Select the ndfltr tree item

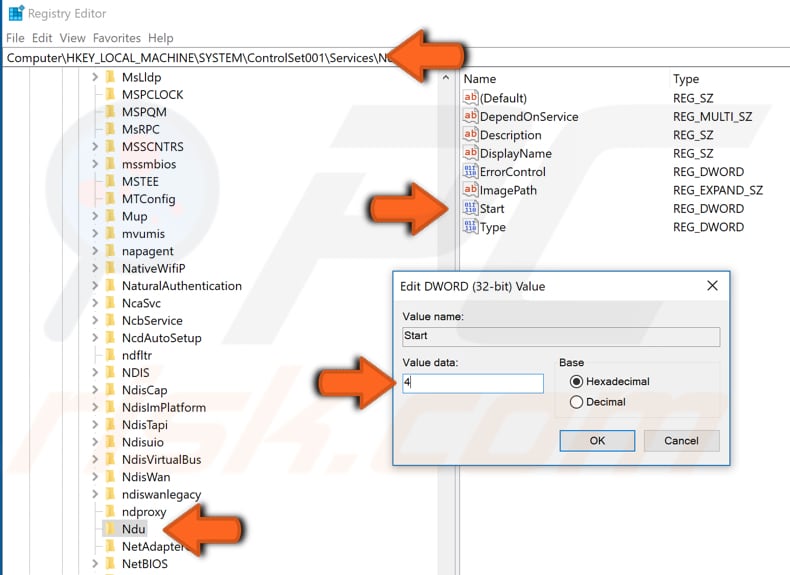pyautogui.click(x=137, y=355)
